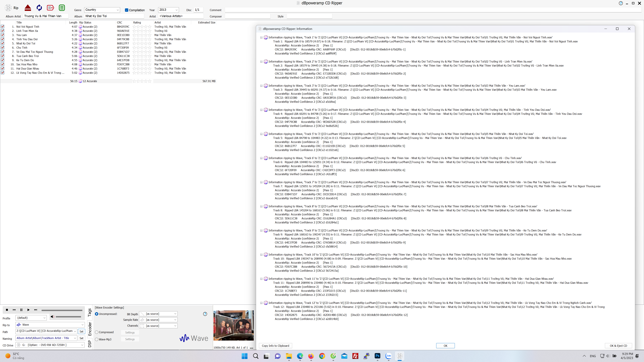Image resolution: width=644 pixels, height=362 pixels.
Task: Open Mail app from taskbar
Action: click(344, 356)
